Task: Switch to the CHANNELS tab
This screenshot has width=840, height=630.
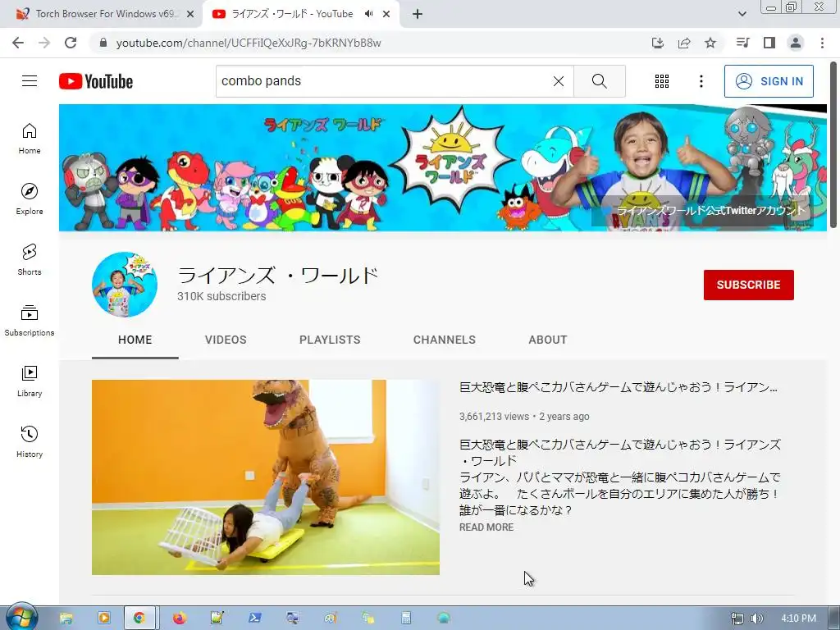Action: pos(444,340)
